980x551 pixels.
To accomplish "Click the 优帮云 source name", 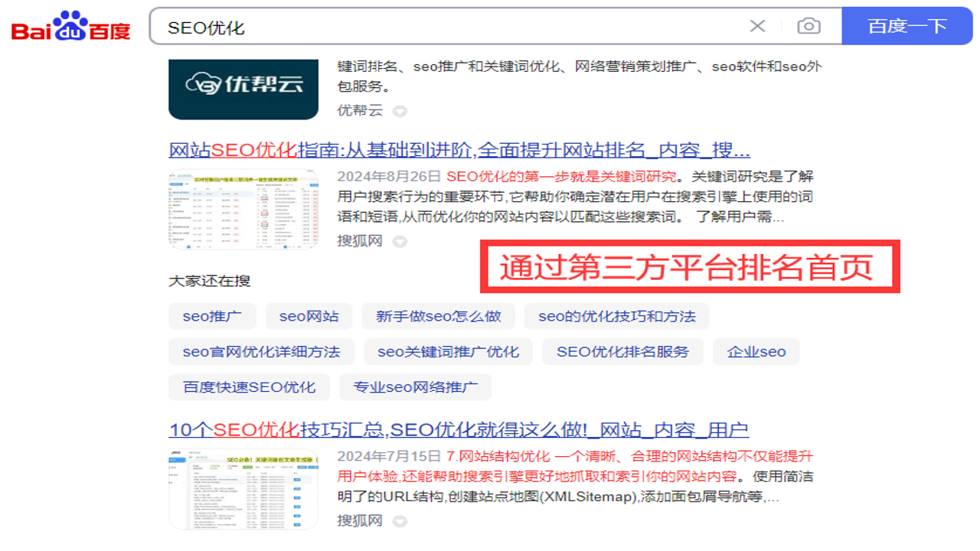I will (x=360, y=110).
